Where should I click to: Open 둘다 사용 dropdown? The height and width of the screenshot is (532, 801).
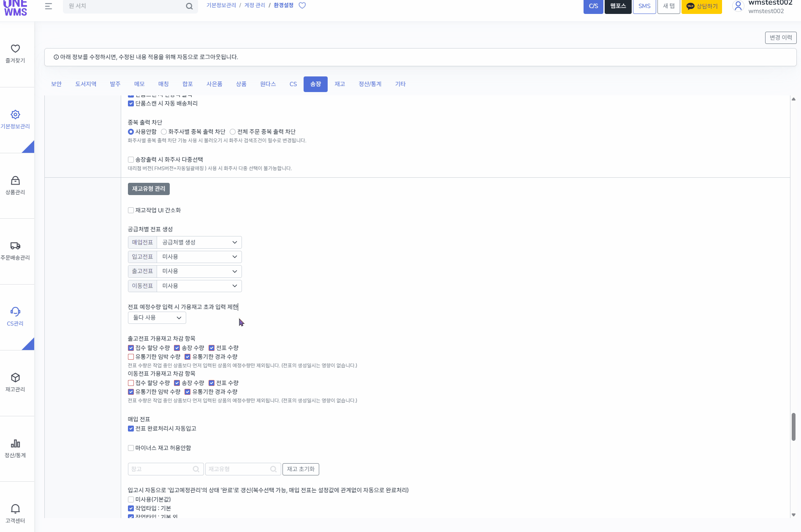pyautogui.click(x=157, y=318)
